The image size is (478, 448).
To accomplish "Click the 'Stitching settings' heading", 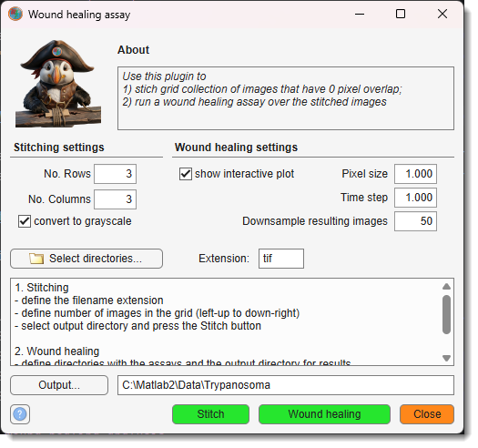I will [x=59, y=148].
